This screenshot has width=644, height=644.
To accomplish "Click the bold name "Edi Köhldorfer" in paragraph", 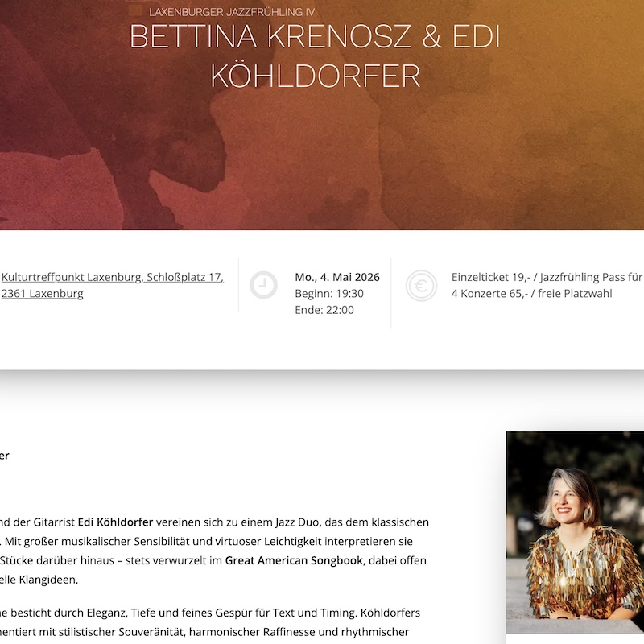I will 115,522.
